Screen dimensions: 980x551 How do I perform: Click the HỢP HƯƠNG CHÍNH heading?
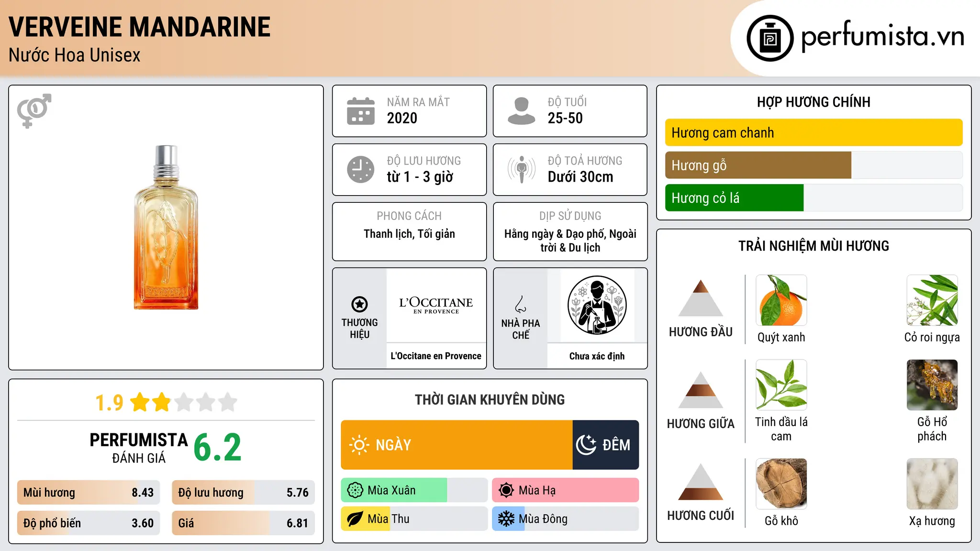pos(813,102)
